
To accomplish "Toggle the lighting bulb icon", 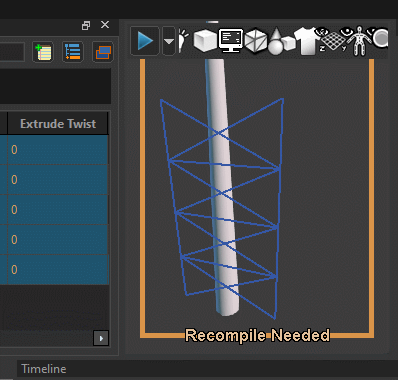I will (x=183, y=41).
